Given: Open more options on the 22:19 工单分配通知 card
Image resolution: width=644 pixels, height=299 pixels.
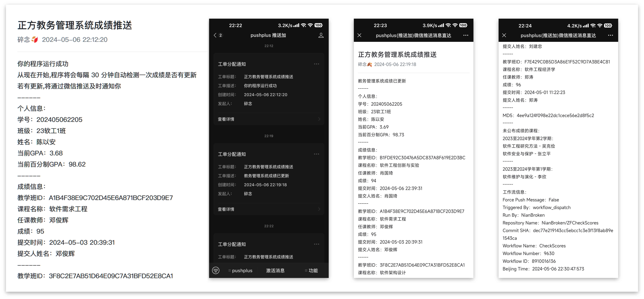Looking at the screenshot, I should [x=316, y=154].
